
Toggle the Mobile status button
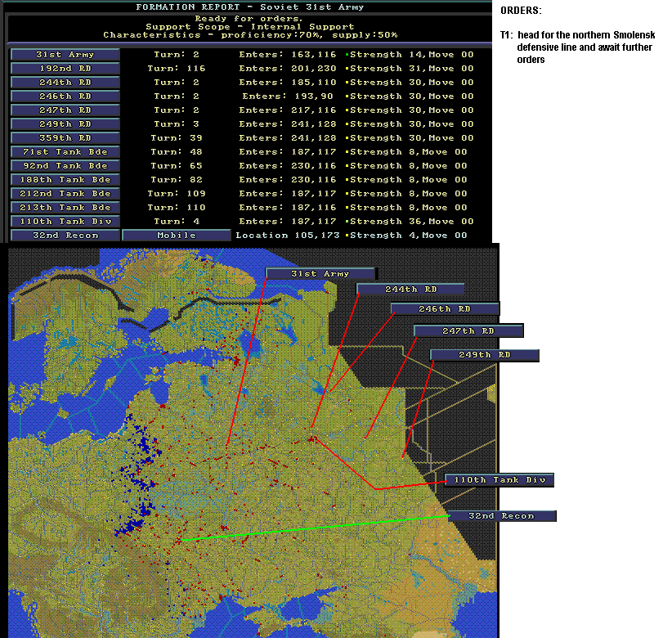[177, 236]
